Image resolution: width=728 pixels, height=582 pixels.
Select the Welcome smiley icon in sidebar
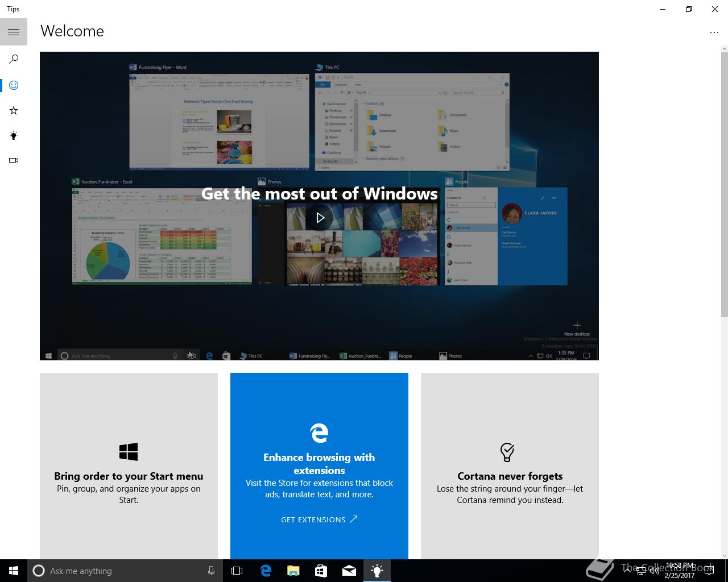pos(14,85)
